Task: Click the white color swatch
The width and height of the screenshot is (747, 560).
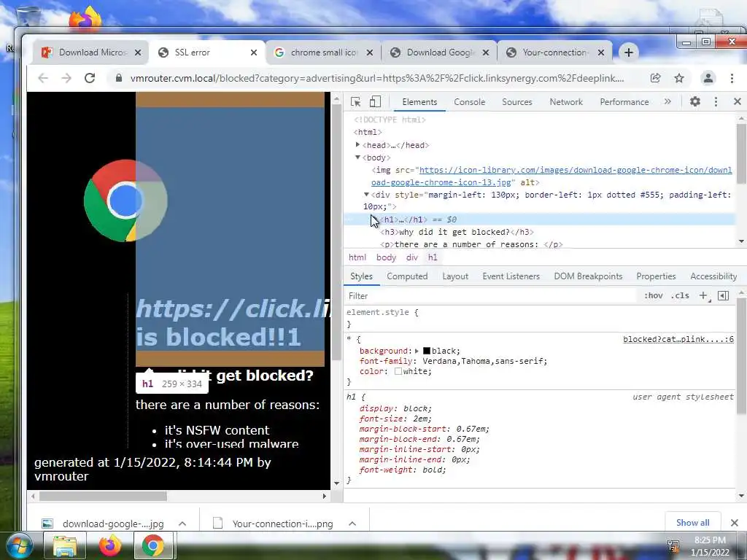Action: pyautogui.click(x=398, y=371)
